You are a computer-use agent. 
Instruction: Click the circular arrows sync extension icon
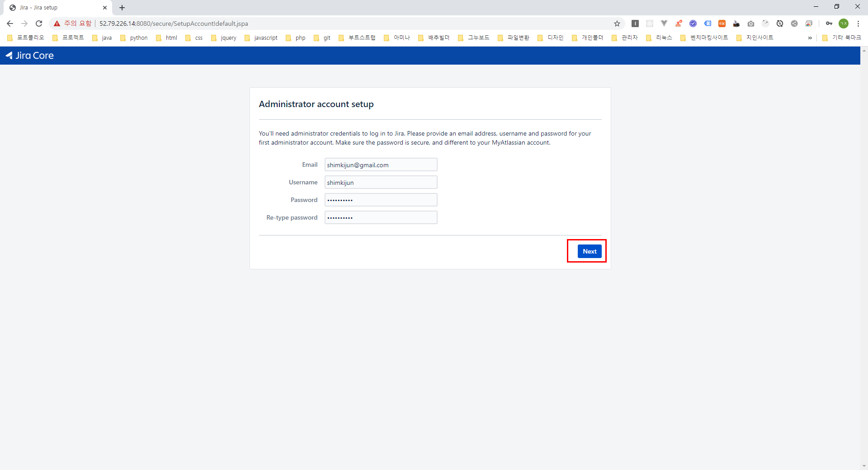click(780, 23)
